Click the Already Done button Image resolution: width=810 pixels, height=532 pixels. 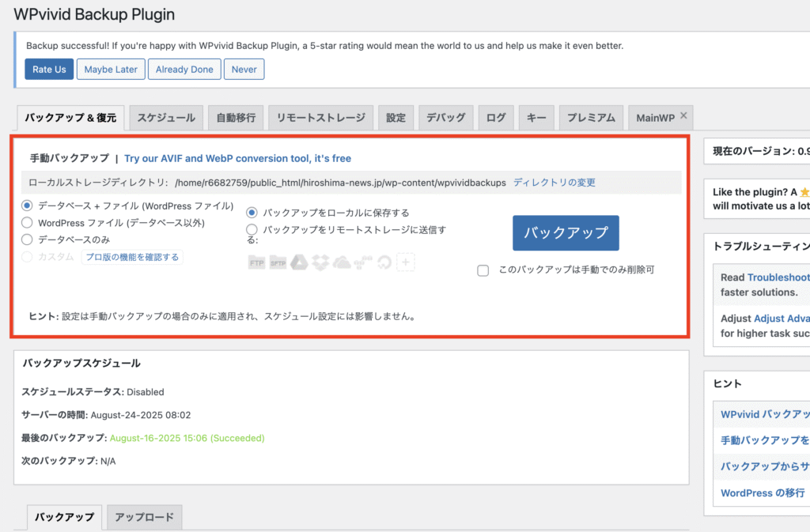pos(184,69)
